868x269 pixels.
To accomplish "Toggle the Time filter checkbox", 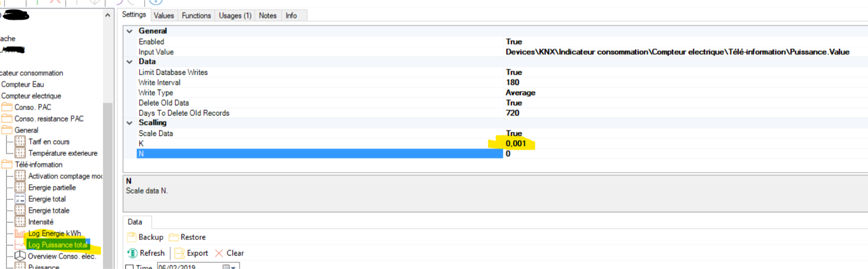I will (x=129, y=267).
